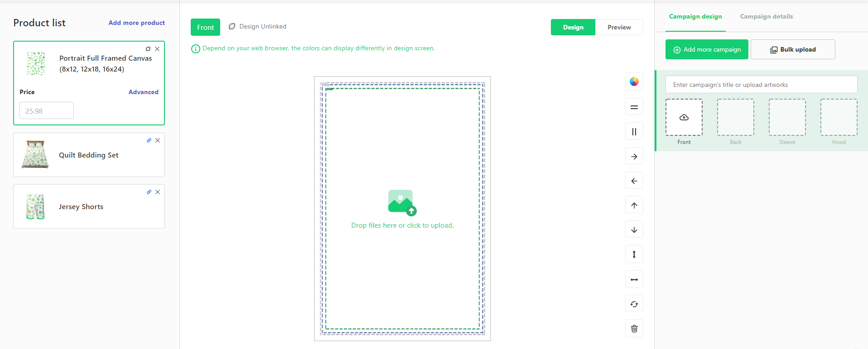Click the align vertical center icon
The height and width of the screenshot is (349, 868).
(634, 132)
